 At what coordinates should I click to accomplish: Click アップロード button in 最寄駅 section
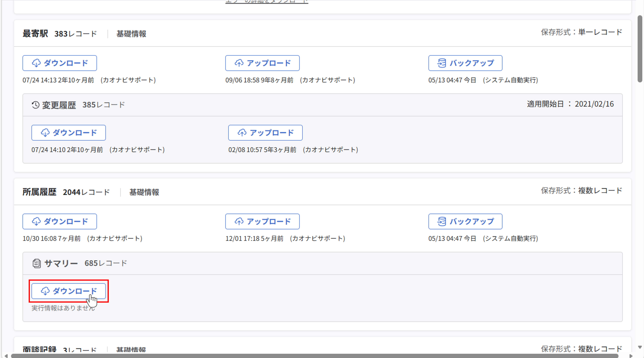262,63
